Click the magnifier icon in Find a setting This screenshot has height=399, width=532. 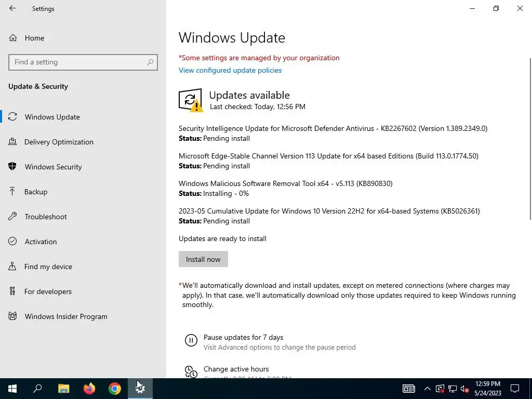tap(150, 62)
